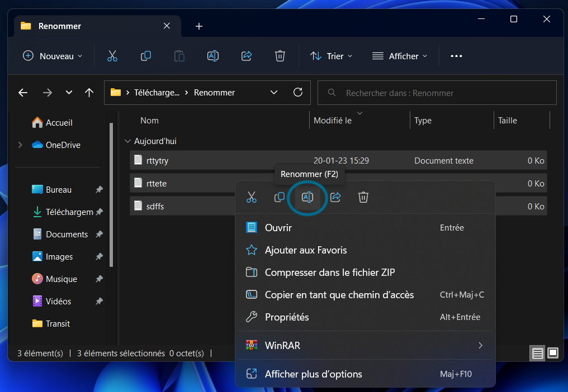The image size is (568, 392).
Task: Click the Document texte type cell
Action: click(x=444, y=160)
